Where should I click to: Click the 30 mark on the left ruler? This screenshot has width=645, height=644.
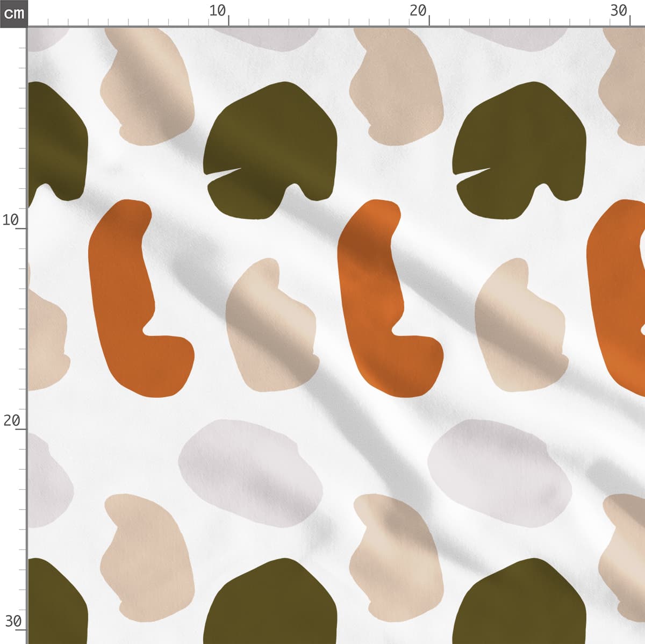coord(12,621)
